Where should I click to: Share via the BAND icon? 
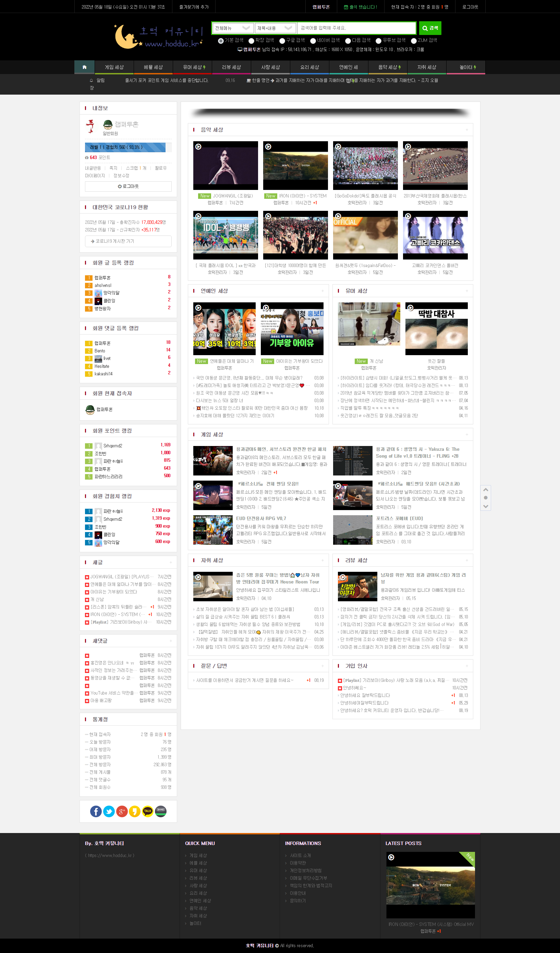point(161,811)
